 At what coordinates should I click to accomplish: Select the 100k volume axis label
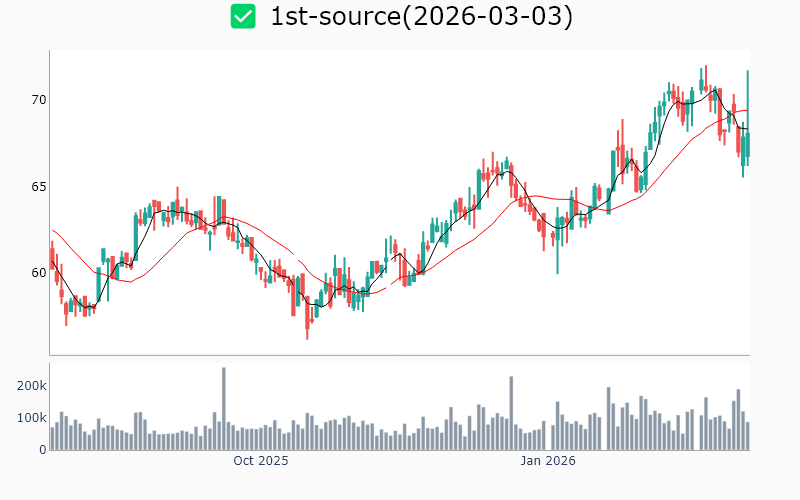pos(30,418)
